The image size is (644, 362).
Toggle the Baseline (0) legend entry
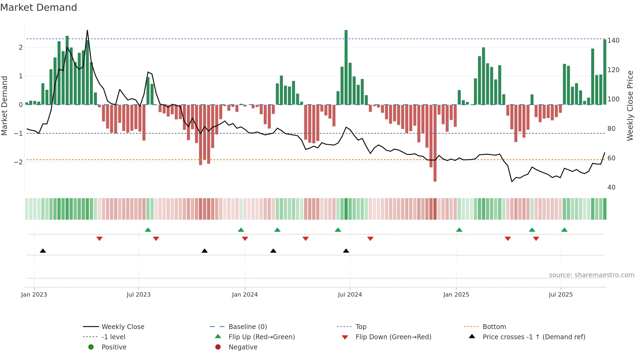(239, 327)
